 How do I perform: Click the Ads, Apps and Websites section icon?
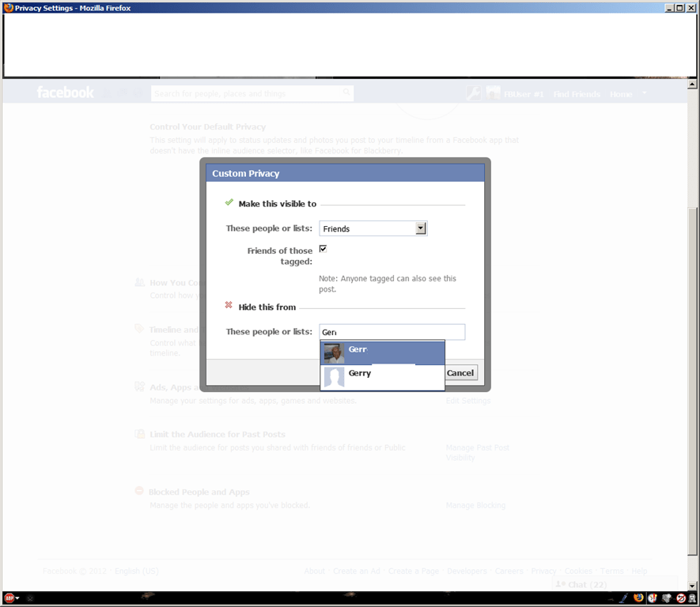tap(139, 386)
